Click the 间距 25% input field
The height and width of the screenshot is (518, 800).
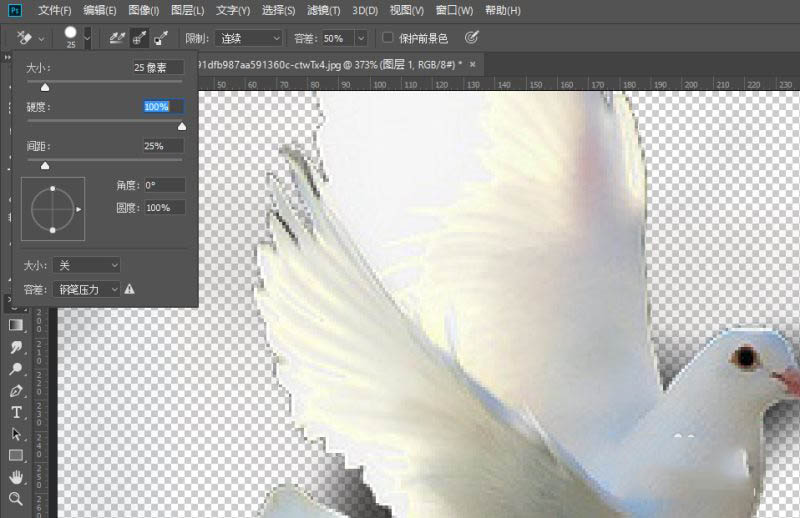point(163,146)
